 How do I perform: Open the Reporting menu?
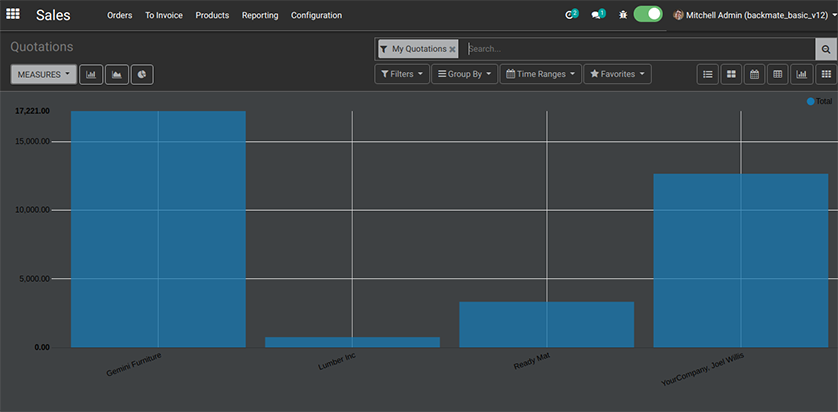tap(260, 15)
